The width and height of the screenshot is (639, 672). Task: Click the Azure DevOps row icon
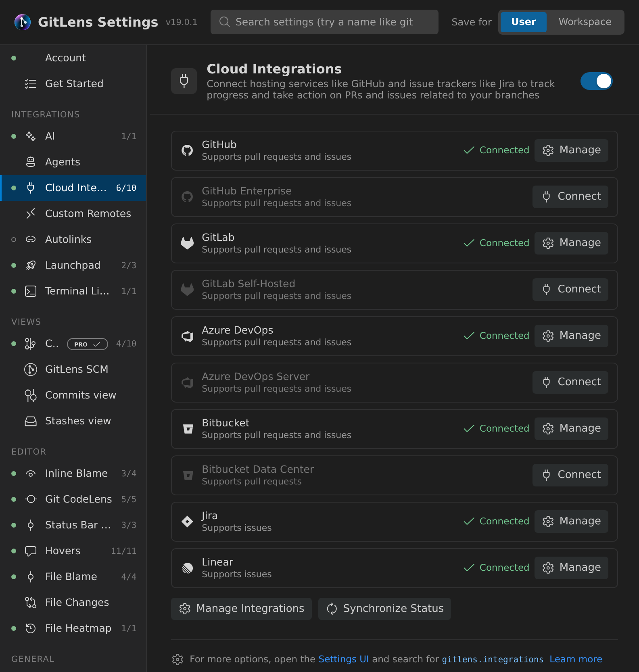coord(187,336)
